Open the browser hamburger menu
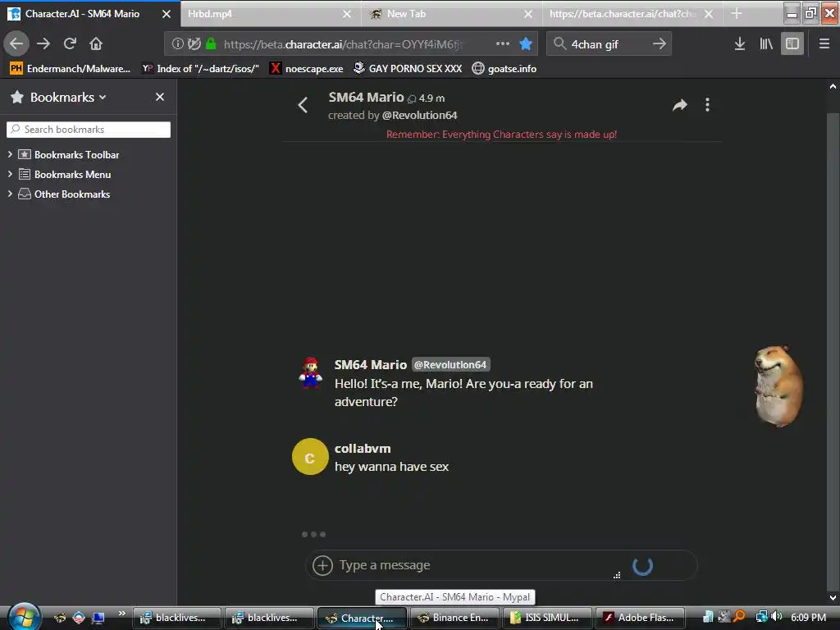 pyautogui.click(x=824, y=44)
